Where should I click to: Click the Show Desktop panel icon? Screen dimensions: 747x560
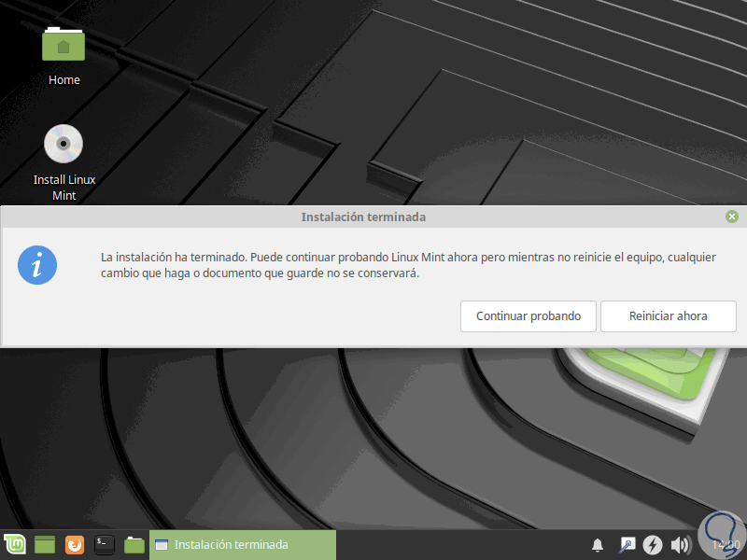45,545
